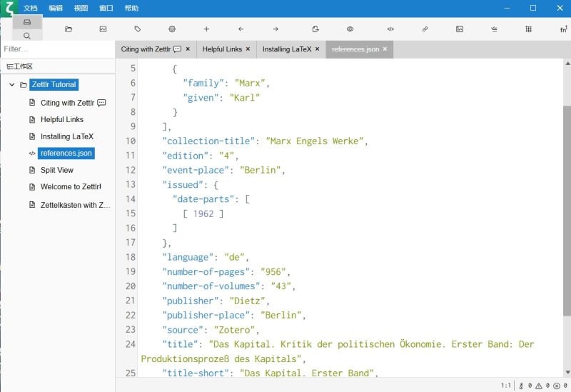571x392 pixels.
Task: Place cursor on "Marx Engels Werke" value
Action: pos(315,141)
